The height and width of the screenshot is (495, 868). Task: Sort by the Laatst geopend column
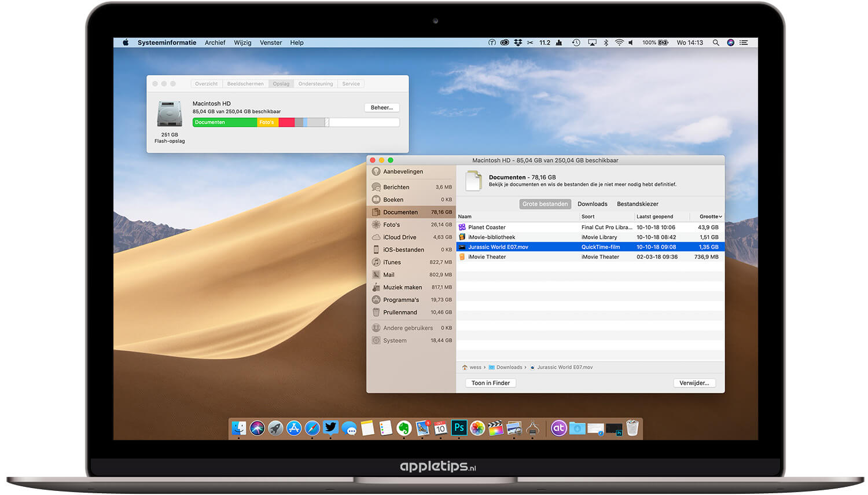(x=654, y=217)
